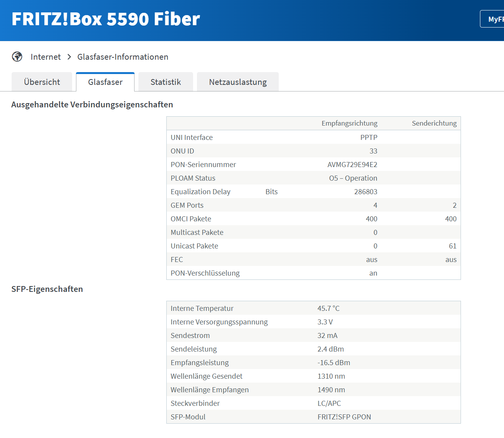Select the -16.5 dBm value
This screenshot has height=438, width=504.
pos(334,363)
